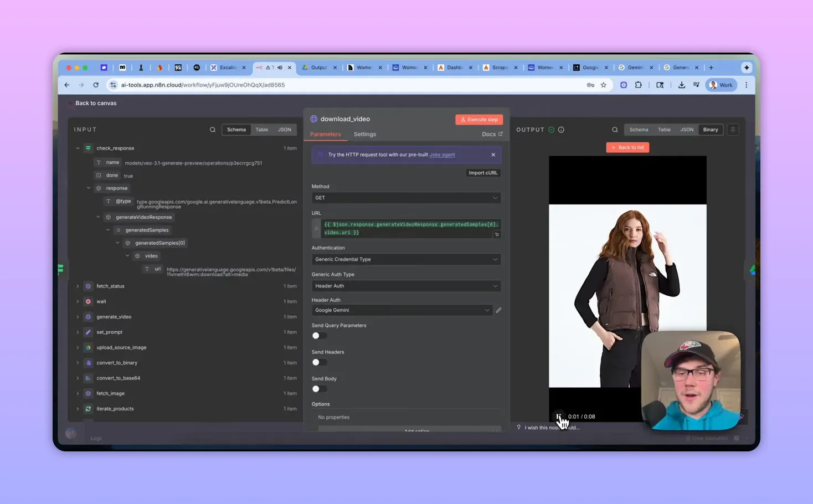The height and width of the screenshot is (504, 813).
Task: Switch output view to JSON
Action: point(687,129)
